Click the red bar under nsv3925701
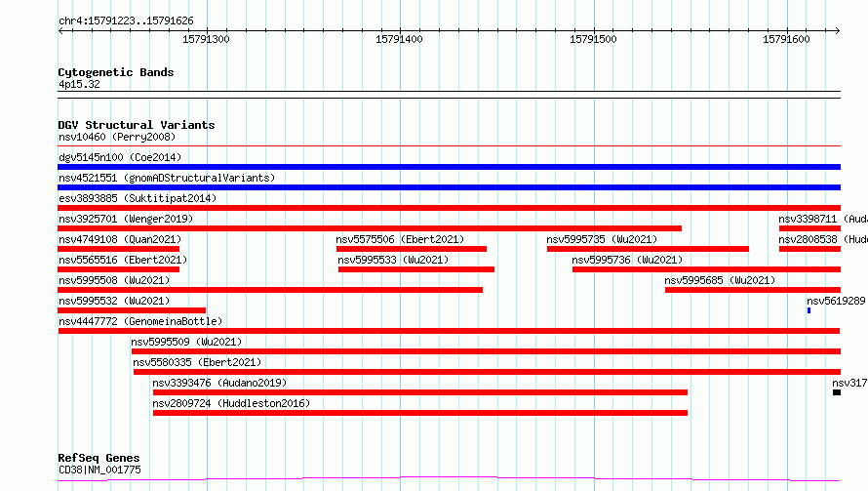 tap(370, 228)
